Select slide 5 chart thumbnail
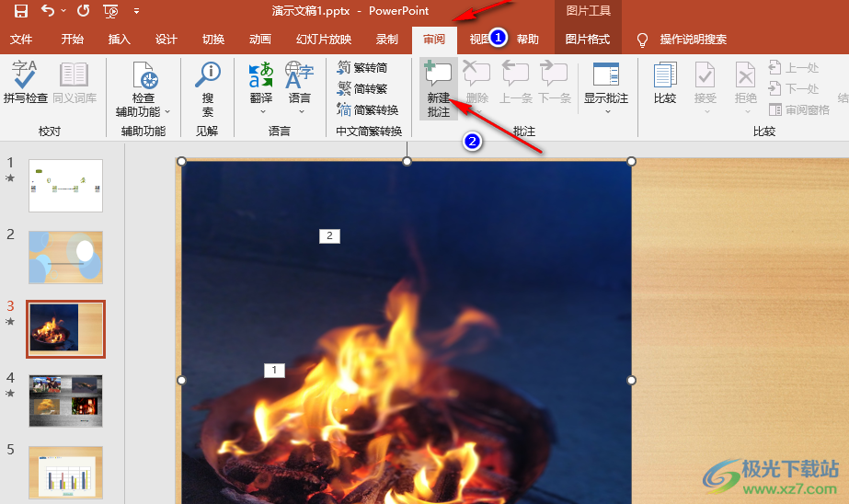Viewport: 849px width, 504px height. (x=65, y=473)
